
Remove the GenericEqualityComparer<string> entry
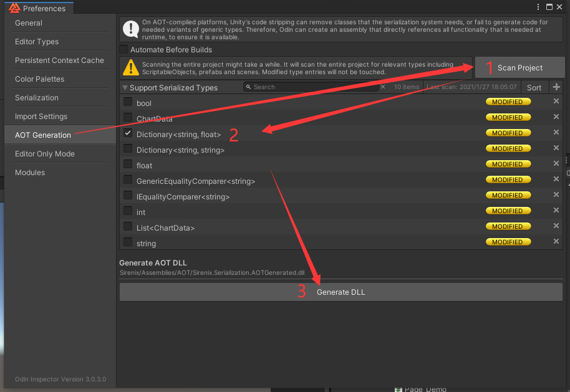[556, 179]
